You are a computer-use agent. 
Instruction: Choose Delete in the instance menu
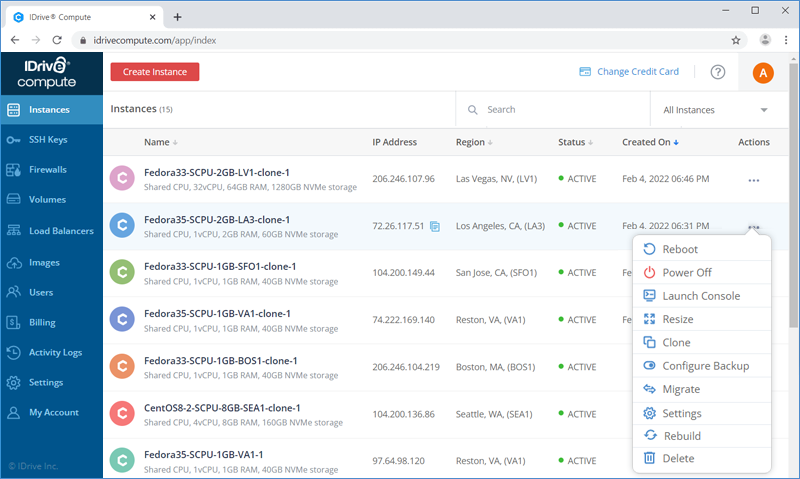point(702,458)
